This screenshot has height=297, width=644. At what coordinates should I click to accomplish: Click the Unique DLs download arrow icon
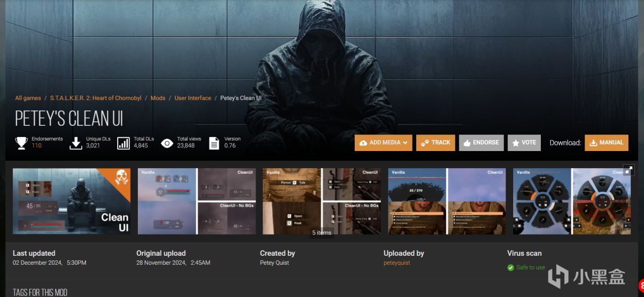(75, 143)
